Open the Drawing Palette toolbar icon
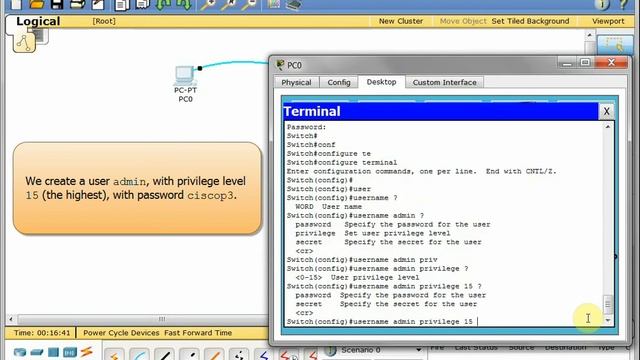This screenshot has width=640, height=360. click(273, 4)
